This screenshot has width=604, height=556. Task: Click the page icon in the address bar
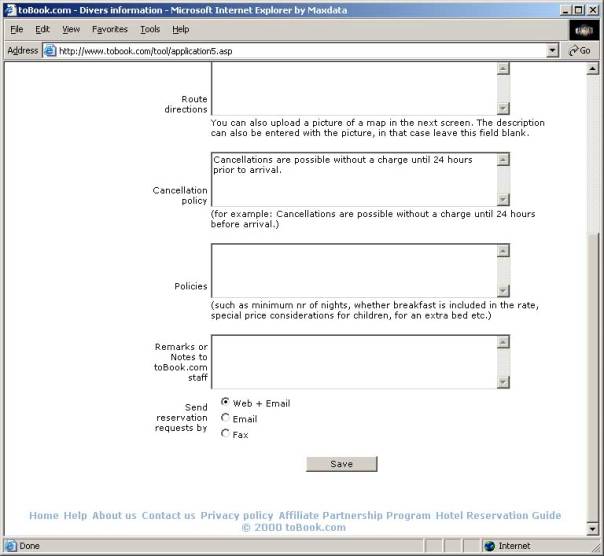[49, 50]
